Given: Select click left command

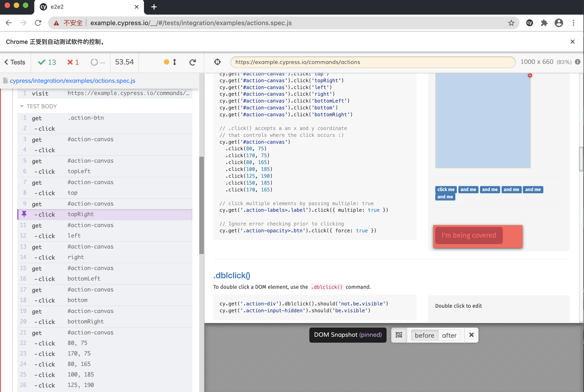Looking at the screenshot, I should point(105,236).
